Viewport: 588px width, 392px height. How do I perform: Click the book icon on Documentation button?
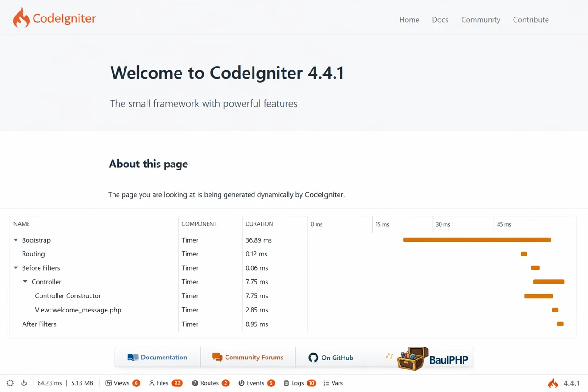[133, 358]
